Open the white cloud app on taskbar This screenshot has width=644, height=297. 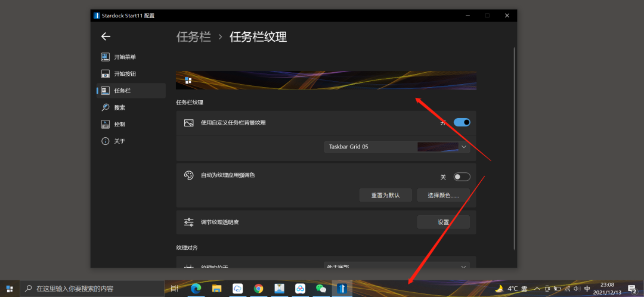pyautogui.click(x=237, y=289)
